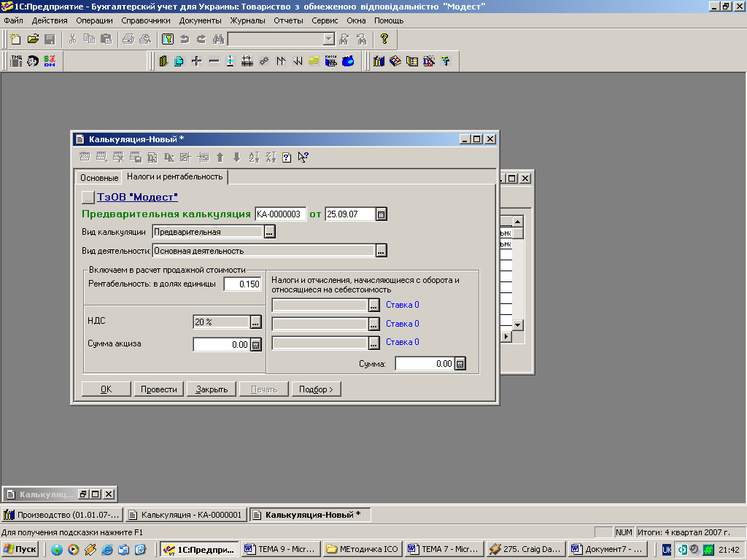Click the description page with question icon
Screen dimensions: 747x560
coord(286,157)
